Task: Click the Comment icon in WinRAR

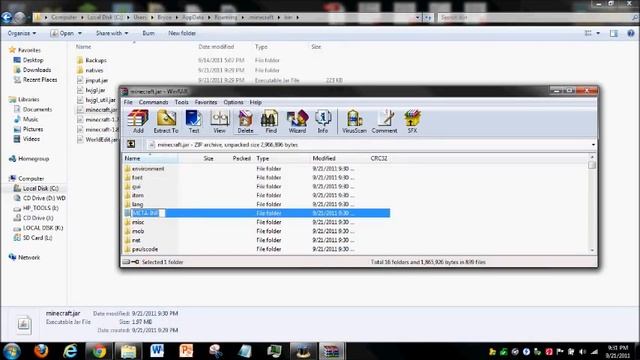Action: (384, 121)
